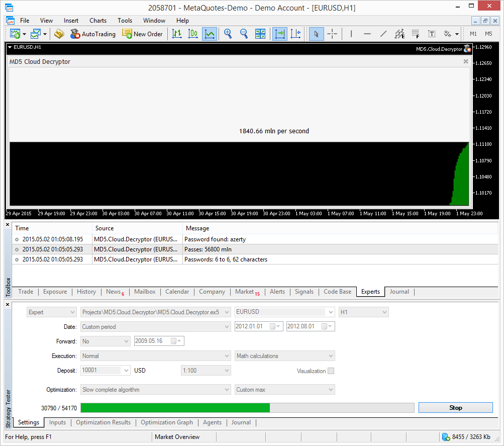Draw a vertical line on the chart
The image size is (504, 446).
pyautogui.click(x=350, y=34)
